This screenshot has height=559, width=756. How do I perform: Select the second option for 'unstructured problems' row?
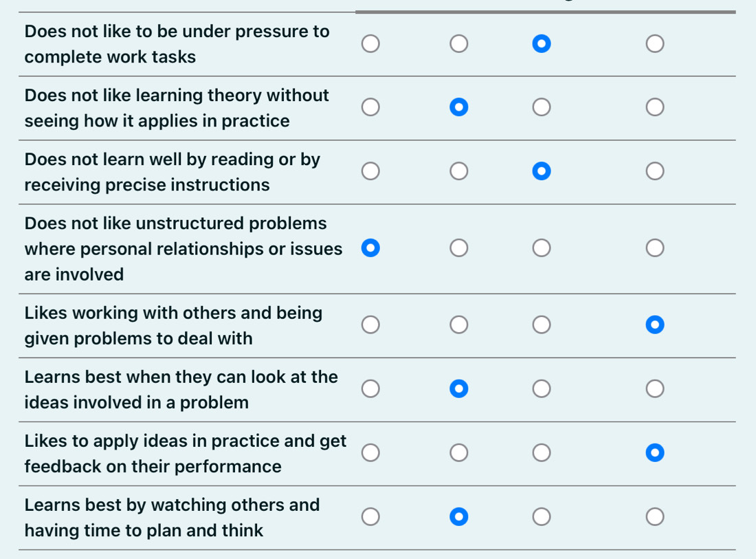pyautogui.click(x=459, y=248)
